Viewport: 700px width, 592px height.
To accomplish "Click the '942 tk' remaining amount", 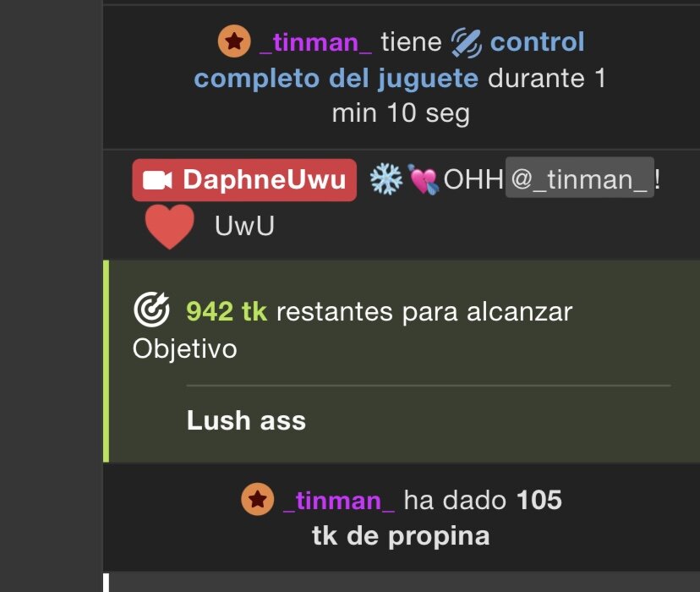I will coord(227,311).
